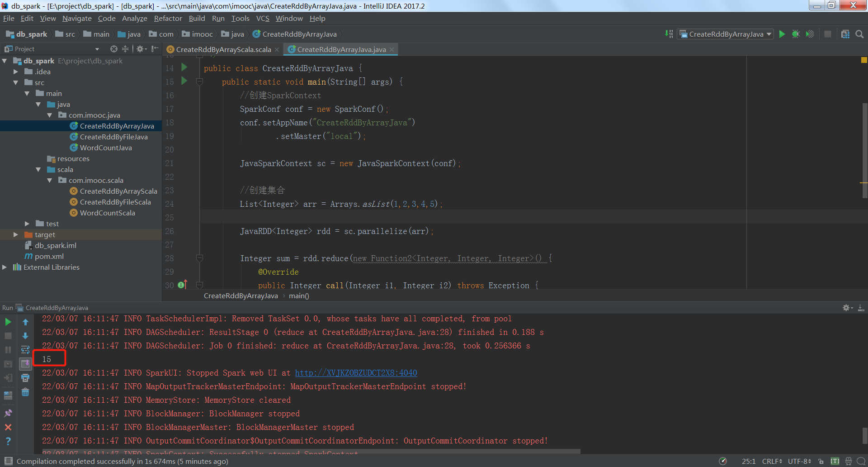Select WordCountJava in project tree
Image resolution: width=868 pixels, height=467 pixels.
tap(106, 148)
